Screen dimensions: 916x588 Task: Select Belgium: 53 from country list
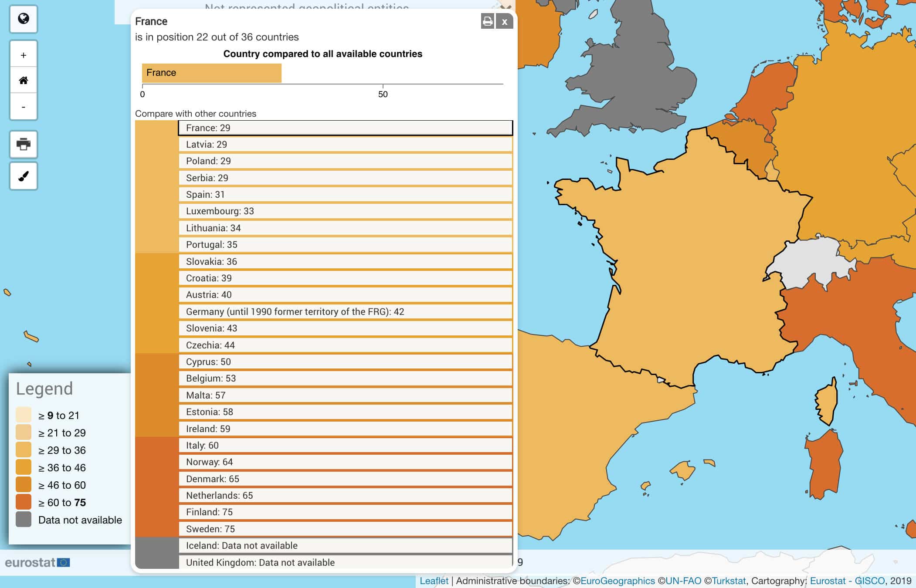point(345,378)
